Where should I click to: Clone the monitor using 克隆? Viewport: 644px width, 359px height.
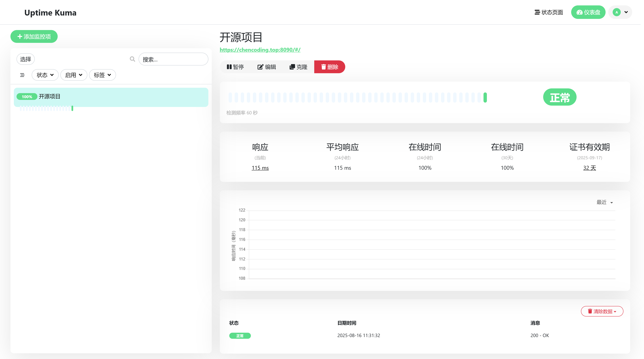point(298,67)
